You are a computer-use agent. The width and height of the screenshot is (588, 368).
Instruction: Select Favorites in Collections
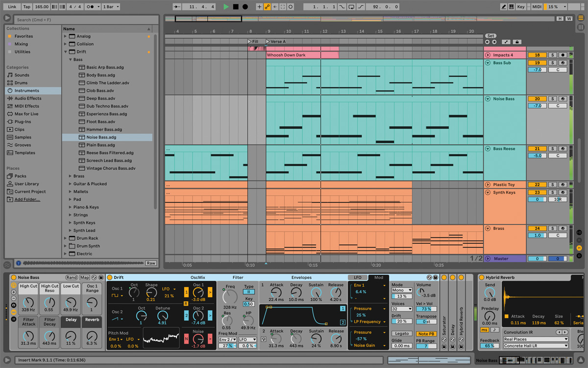[x=24, y=36]
